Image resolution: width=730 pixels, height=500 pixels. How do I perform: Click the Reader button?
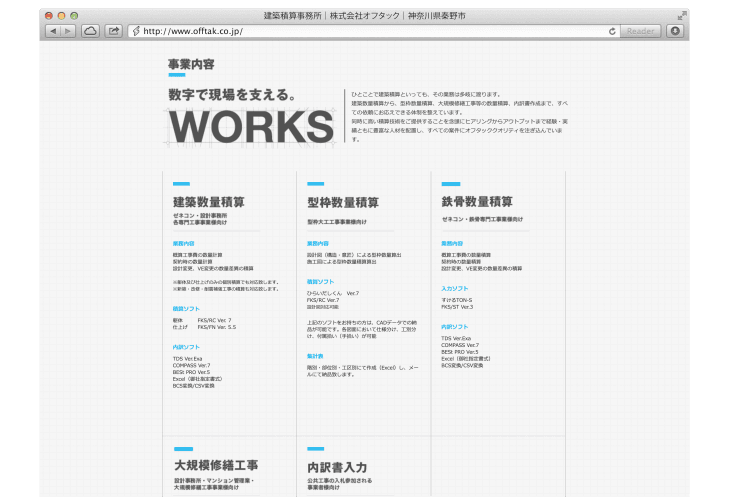640,31
